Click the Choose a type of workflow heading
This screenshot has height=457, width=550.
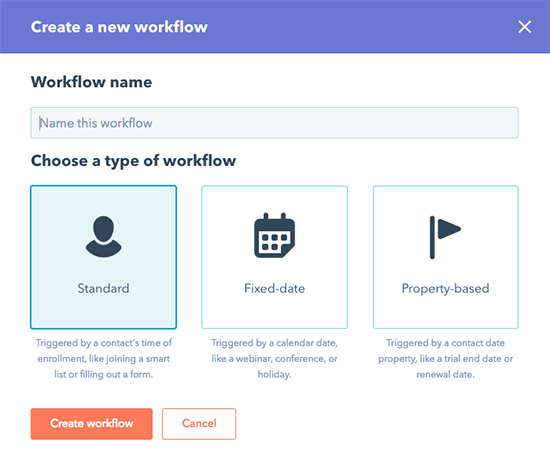[133, 161]
